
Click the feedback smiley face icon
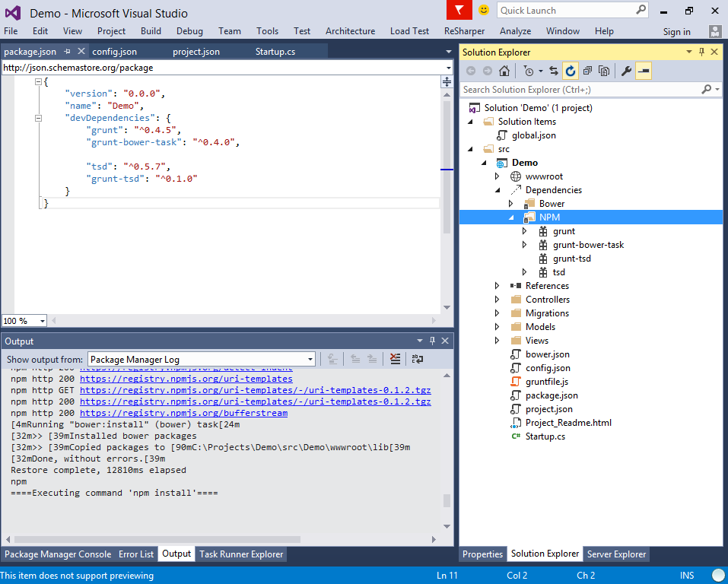click(x=484, y=10)
